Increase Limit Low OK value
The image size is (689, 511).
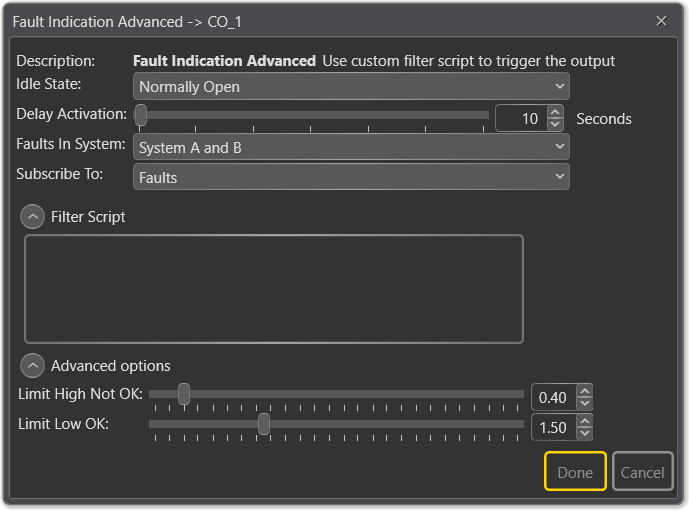click(x=585, y=421)
